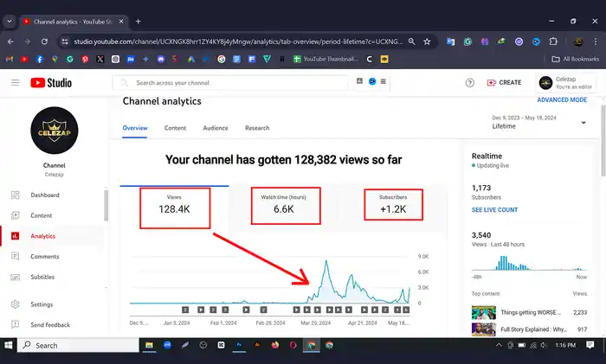Bookmark this page with the star
The image size is (606, 364).
click(427, 42)
